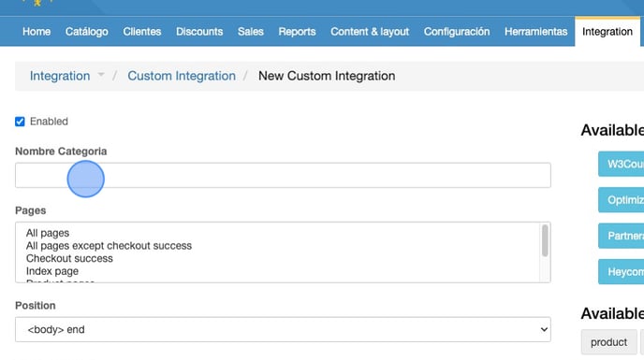The height and width of the screenshot is (360, 644).
Task: Select All pages in Pages list
Action: 48,233
